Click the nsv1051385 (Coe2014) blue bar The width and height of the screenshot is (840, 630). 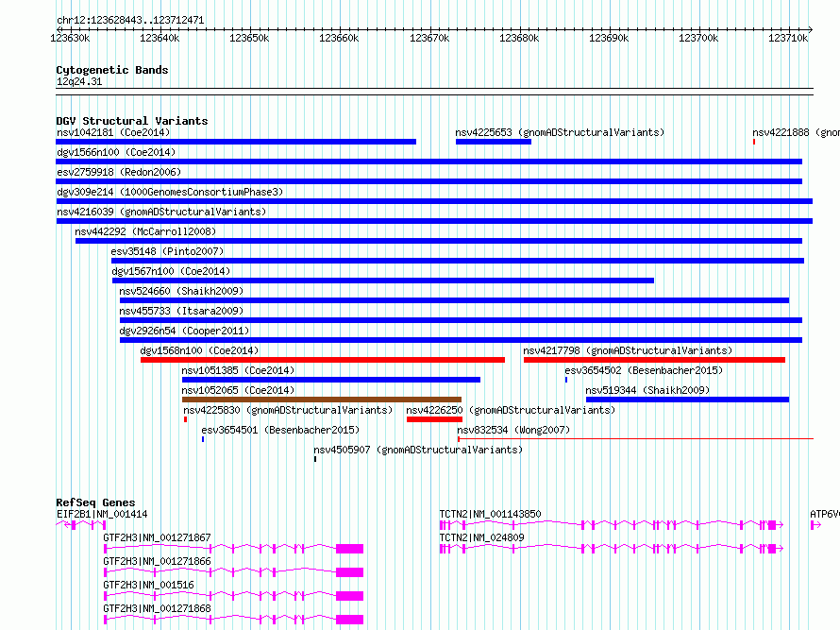[331, 380]
